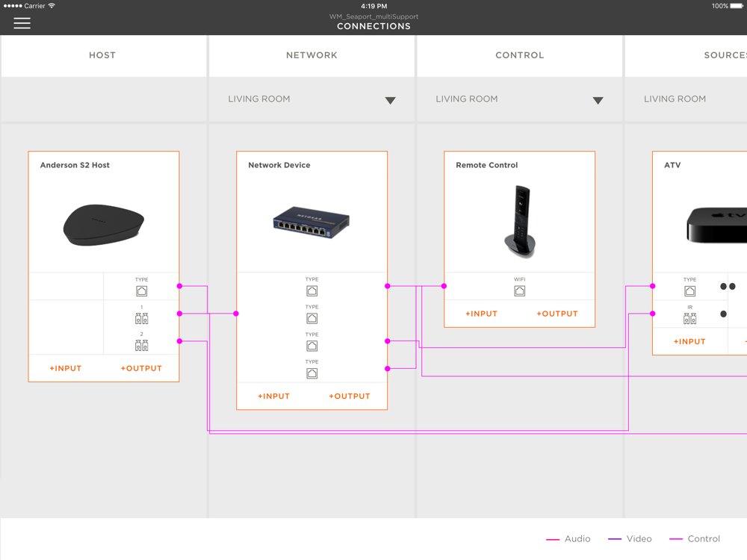Click the second TYPE port icon on Network Device
Screen dimensions: 747x560
click(x=312, y=318)
